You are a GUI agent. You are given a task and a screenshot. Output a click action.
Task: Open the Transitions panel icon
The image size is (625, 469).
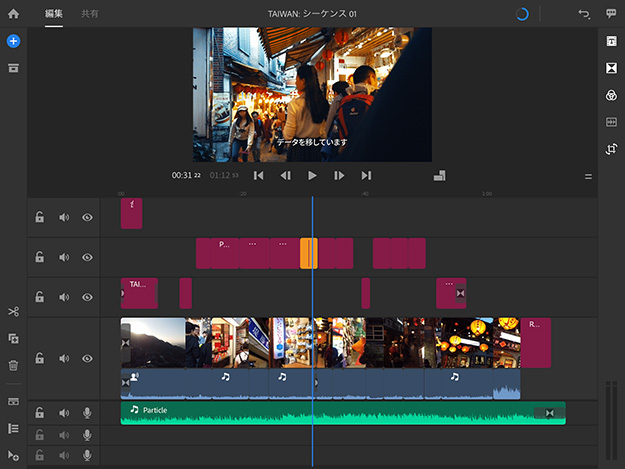[611, 68]
